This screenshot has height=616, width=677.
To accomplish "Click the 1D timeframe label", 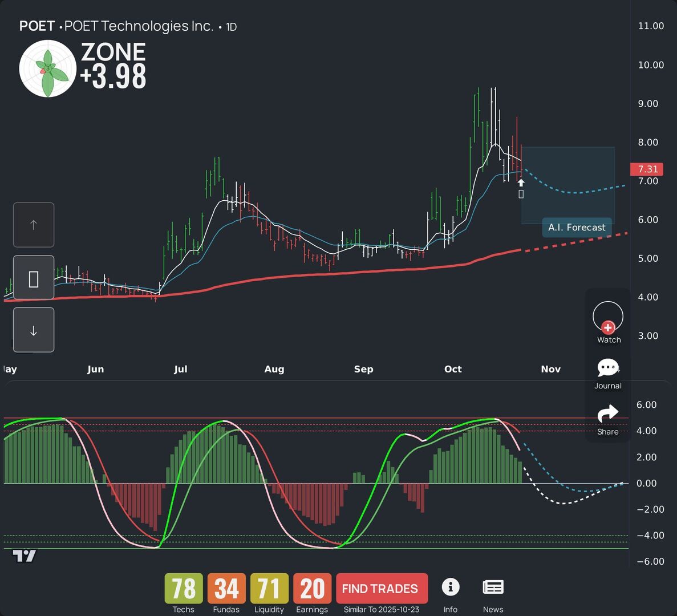I will [232, 27].
